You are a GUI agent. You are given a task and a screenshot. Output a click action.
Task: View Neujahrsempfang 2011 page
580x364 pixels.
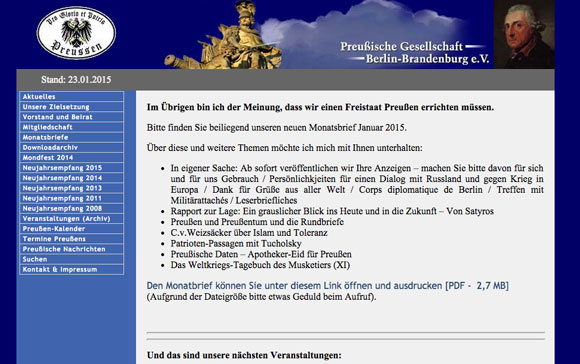click(72, 198)
